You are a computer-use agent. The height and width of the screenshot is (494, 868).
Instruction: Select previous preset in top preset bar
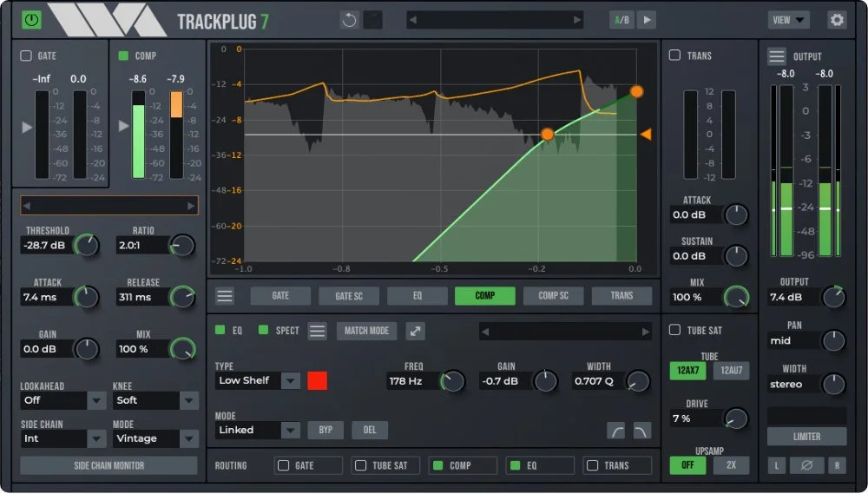click(x=413, y=21)
